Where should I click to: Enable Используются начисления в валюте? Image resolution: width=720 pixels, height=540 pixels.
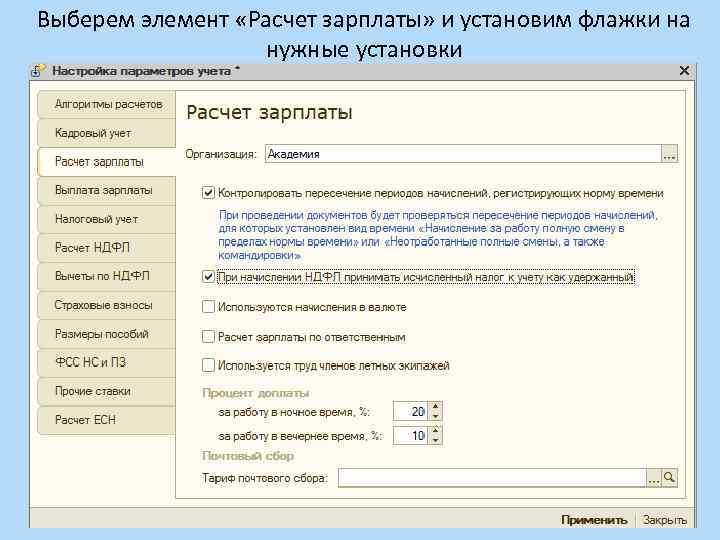208,307
